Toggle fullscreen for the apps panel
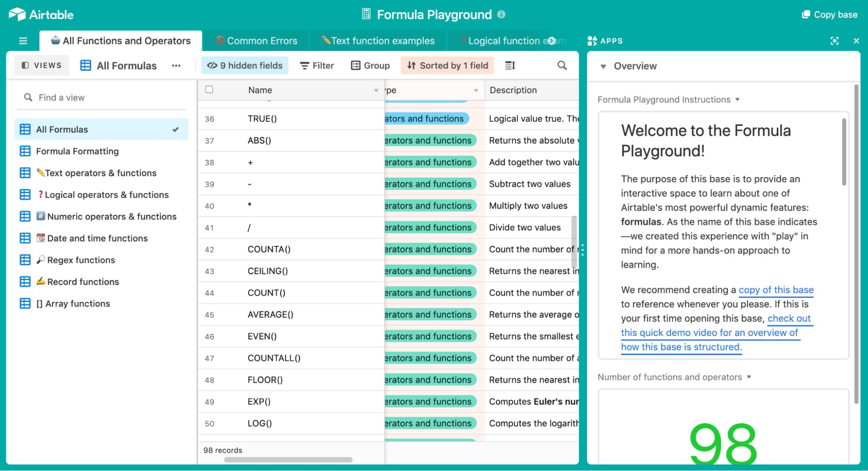The height and width of the screenshot is (471, 868). 834,41
